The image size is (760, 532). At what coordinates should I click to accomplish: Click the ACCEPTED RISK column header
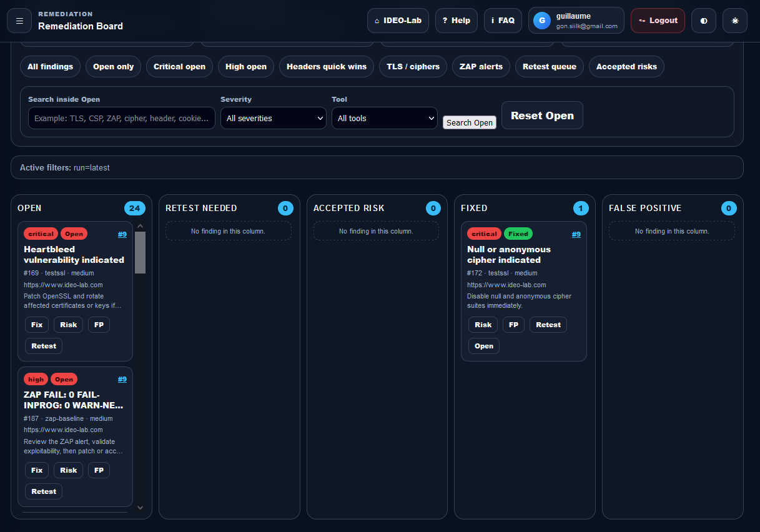[349, 208]
